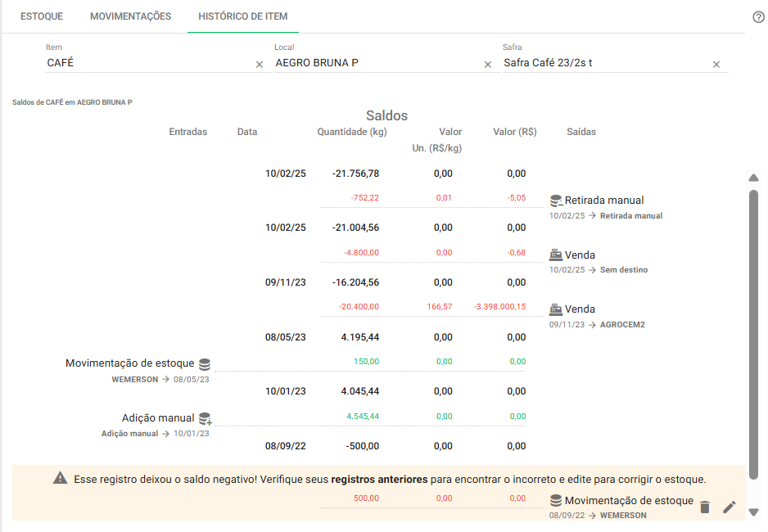Click the cash register icon for AGROCEM2 Venda

click(x=556, y=309)
